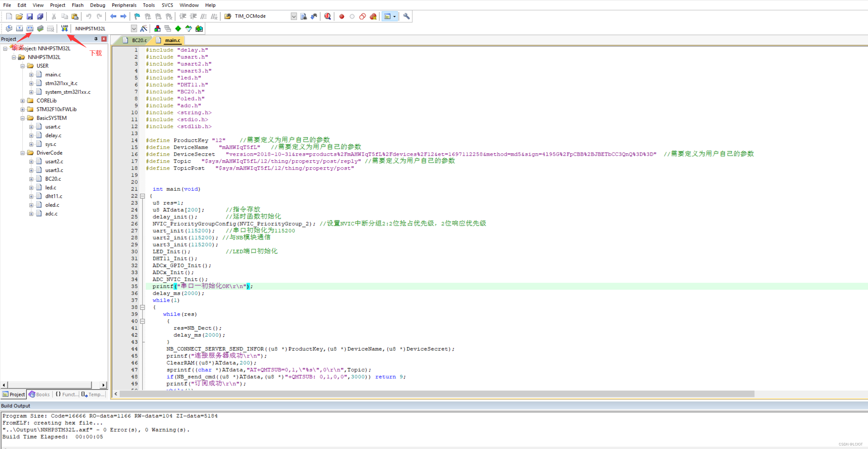This screenshot has width=868, height=449.
Task: Create a new file with the New icon
Action: coord(9,16)
